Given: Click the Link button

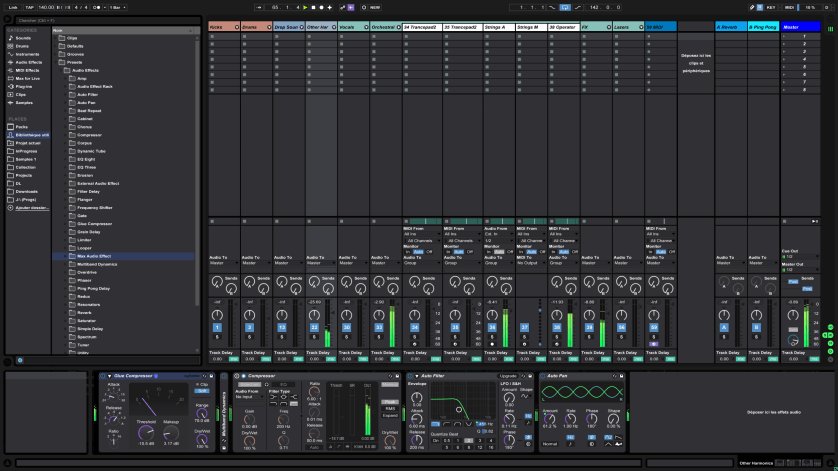Looking at the screenshot, I should 13,7.
